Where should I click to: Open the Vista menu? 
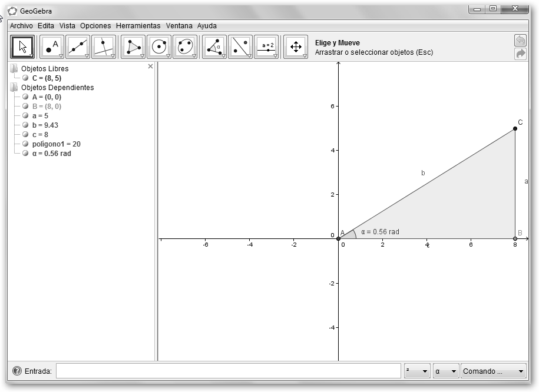point(67,26)
